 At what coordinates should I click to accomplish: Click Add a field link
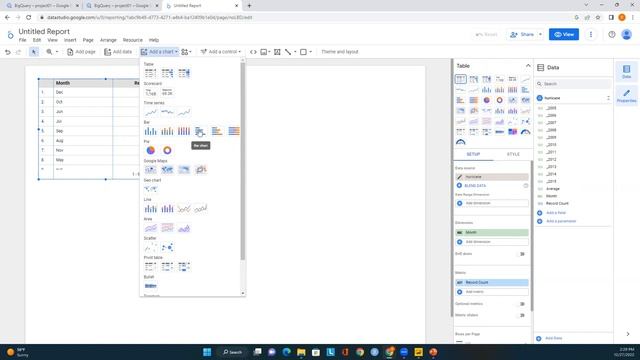[556, 213]
